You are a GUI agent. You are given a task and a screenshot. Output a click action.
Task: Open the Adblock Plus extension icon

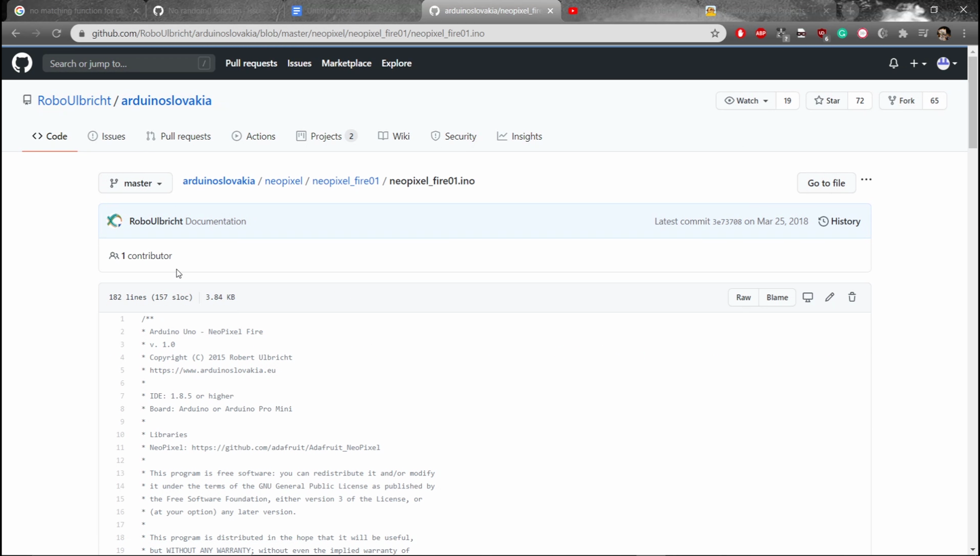(761, 33)
